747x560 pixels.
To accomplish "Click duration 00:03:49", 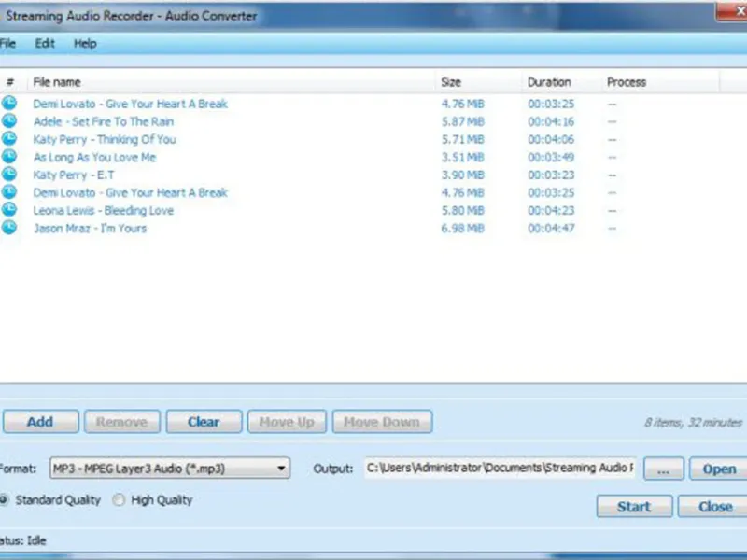I will coord(551,157).
